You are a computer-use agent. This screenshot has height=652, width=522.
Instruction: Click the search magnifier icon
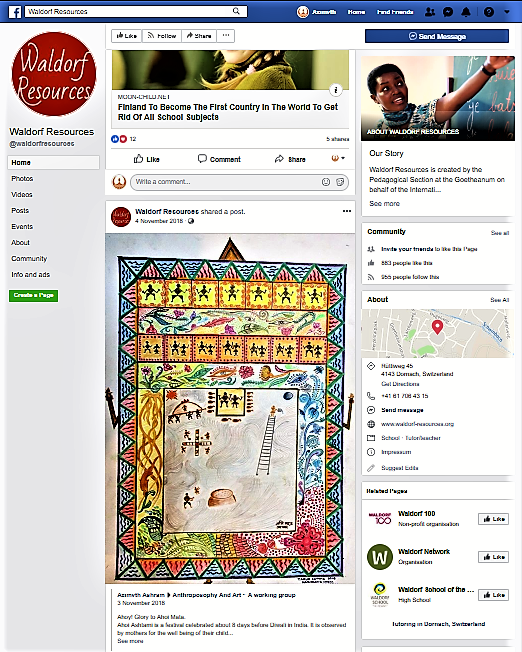click(236, 11)
